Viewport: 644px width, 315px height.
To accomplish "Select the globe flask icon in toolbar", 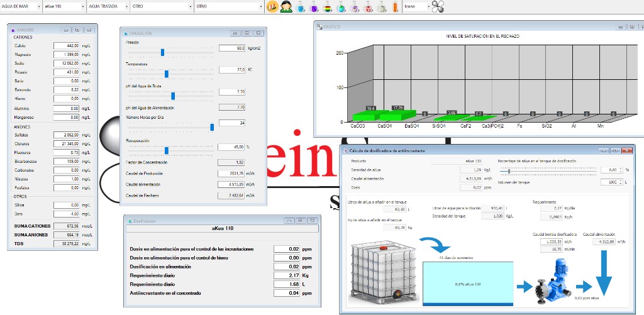I will coord(341,6).
